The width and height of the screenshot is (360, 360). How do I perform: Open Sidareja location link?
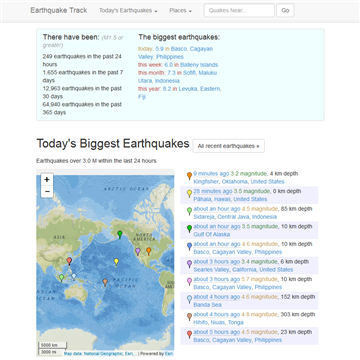[x=204, y=217]
